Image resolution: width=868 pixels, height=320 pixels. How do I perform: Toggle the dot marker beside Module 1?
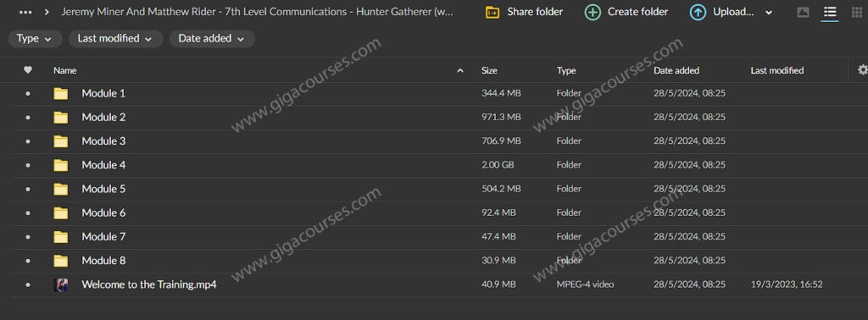(28, 94)
